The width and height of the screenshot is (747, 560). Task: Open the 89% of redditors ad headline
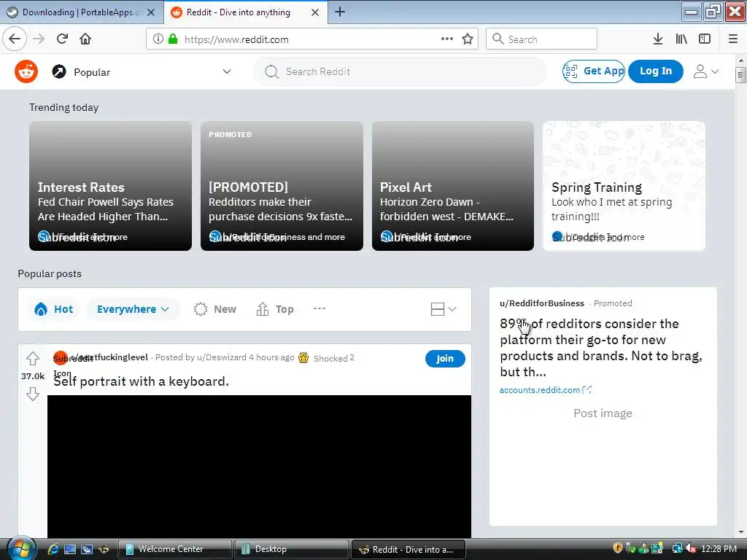(600, 348)
